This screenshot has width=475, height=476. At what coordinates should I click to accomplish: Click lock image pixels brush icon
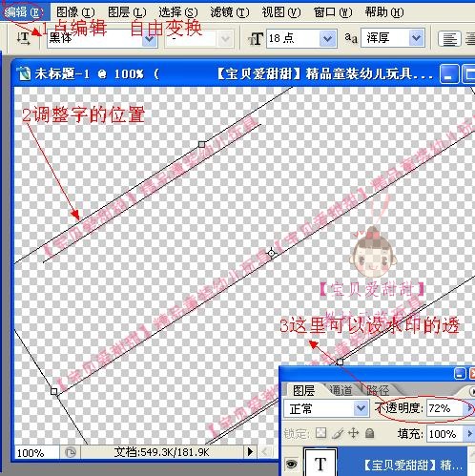click(x=338, y=433)
